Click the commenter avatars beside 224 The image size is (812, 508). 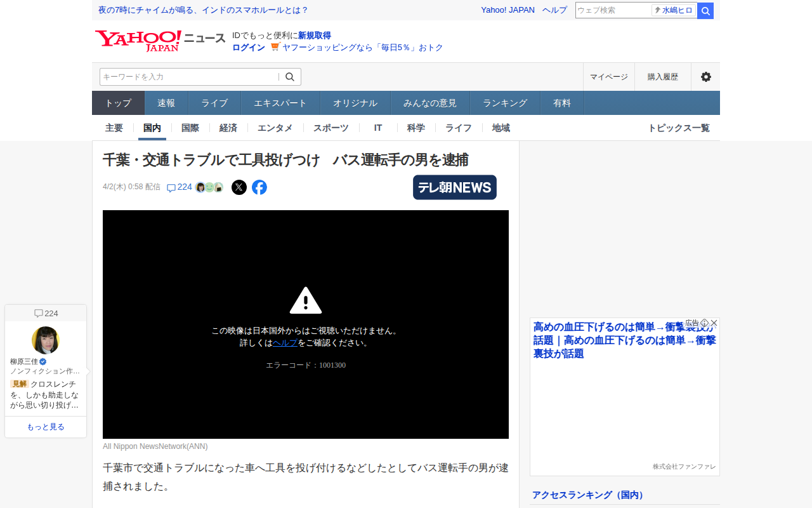coord(209,187)
